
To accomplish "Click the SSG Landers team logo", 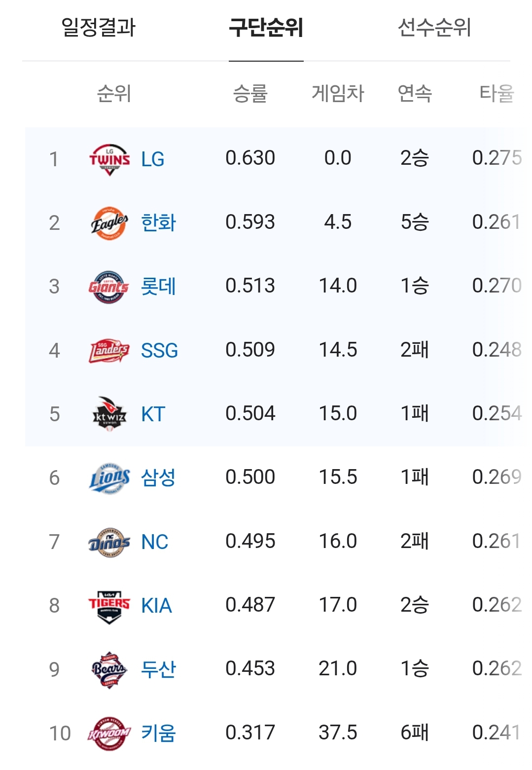I will coord(109,351).
